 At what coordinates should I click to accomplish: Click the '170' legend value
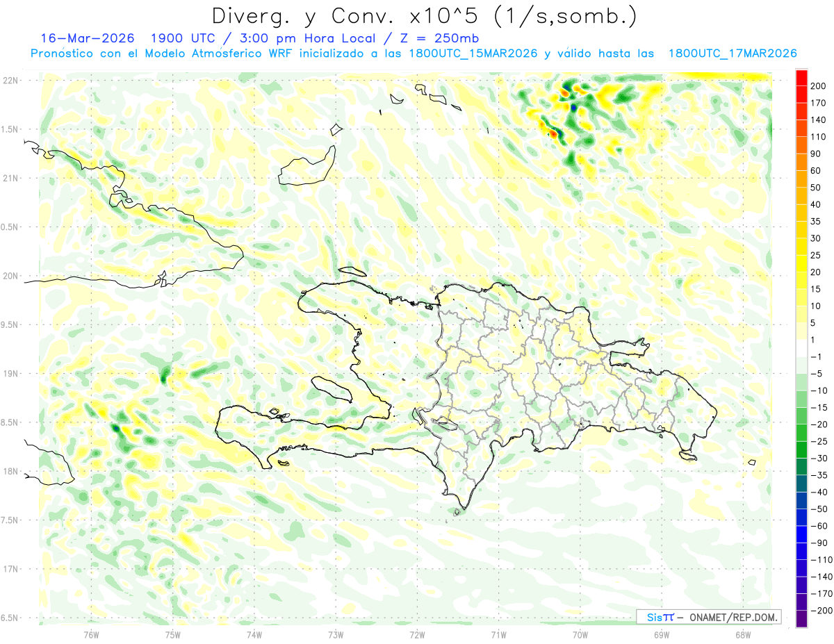click(819, 103)
